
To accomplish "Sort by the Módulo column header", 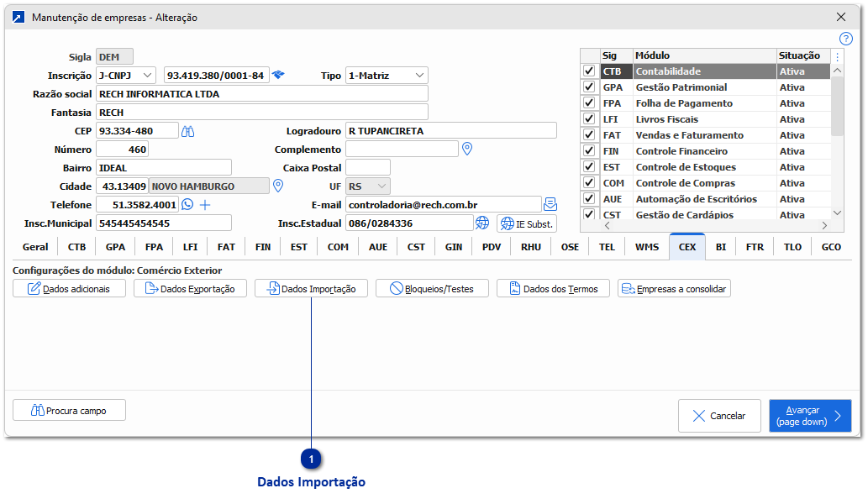I will click(704, 55).
